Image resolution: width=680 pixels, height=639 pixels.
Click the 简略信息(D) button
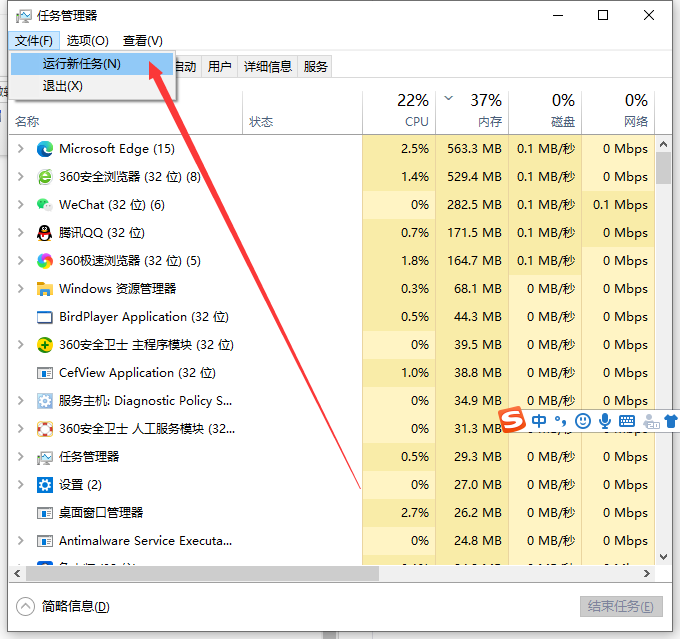pyautogui.click(x=66, y=607)
